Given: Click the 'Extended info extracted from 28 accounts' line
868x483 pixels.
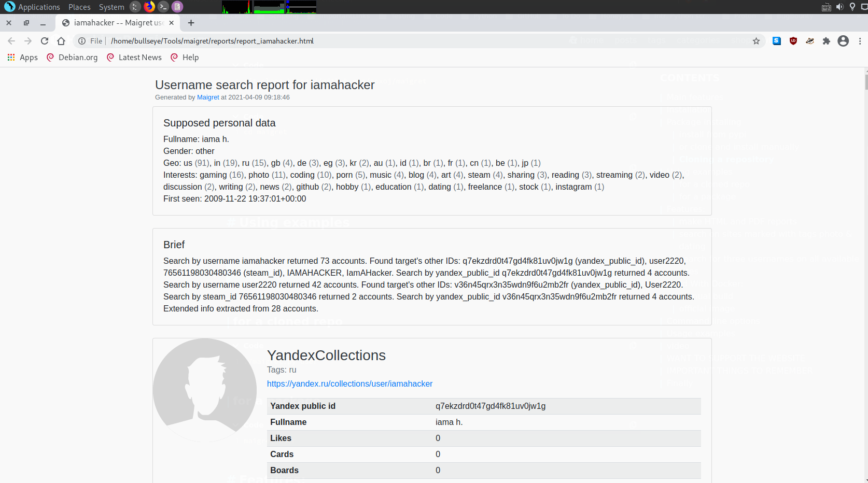Looking at the screenshot, I should [241, 308].
